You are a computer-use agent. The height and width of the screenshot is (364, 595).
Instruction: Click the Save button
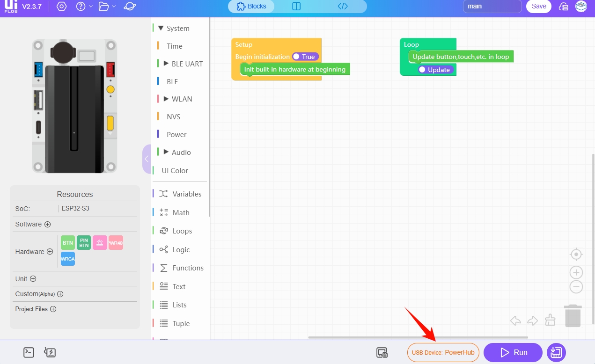pos(539,7)
